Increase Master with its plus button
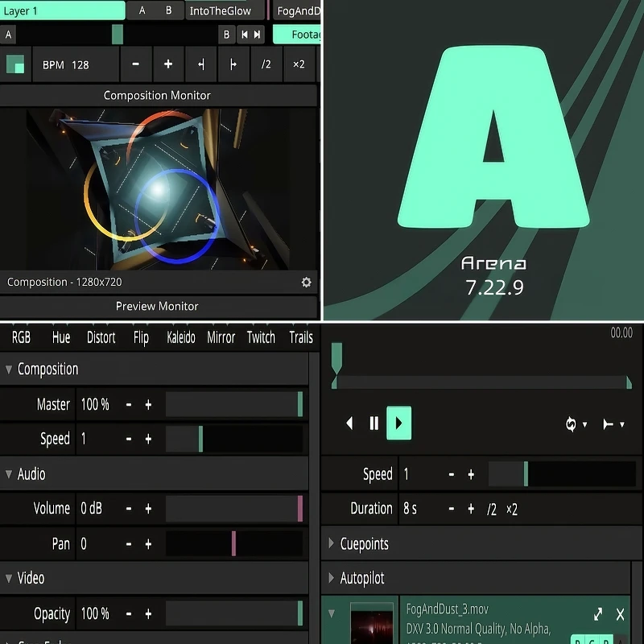The width and height of the screenshot is (644, 644). [x=148, y=405]
